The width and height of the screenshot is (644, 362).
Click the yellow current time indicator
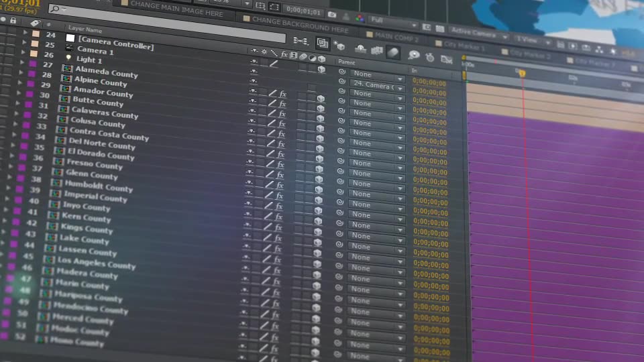click(522, 73)
